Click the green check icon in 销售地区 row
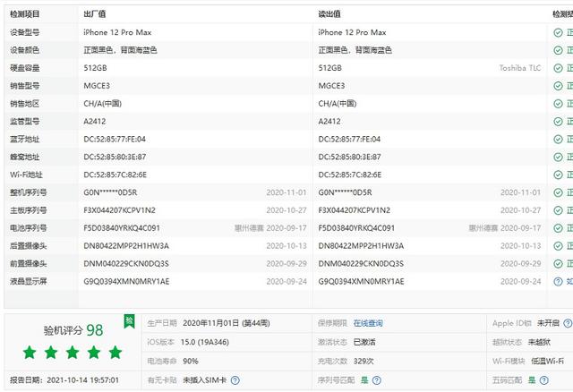This screenshot has width=573, height=392. [558, 104]
